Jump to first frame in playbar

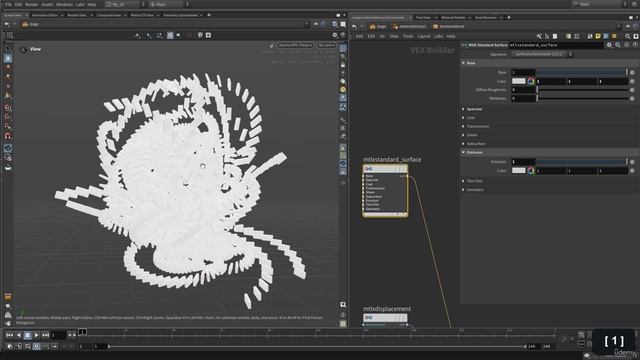(10, 335)
